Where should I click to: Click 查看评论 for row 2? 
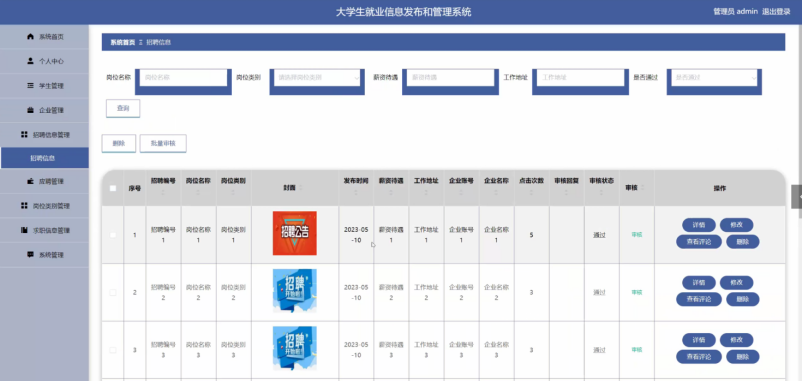coord(699,299)
